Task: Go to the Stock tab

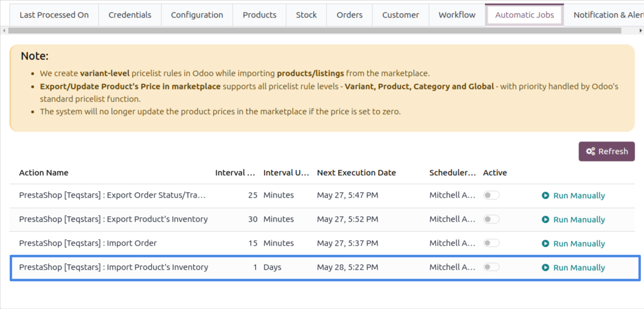Action: pyautogui.click(x=306, y=15)
